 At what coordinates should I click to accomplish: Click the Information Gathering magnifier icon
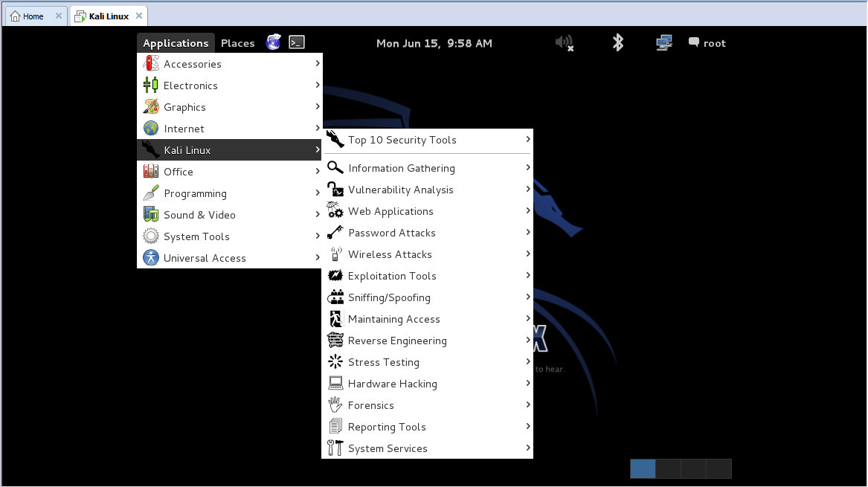tap(335, 168)
